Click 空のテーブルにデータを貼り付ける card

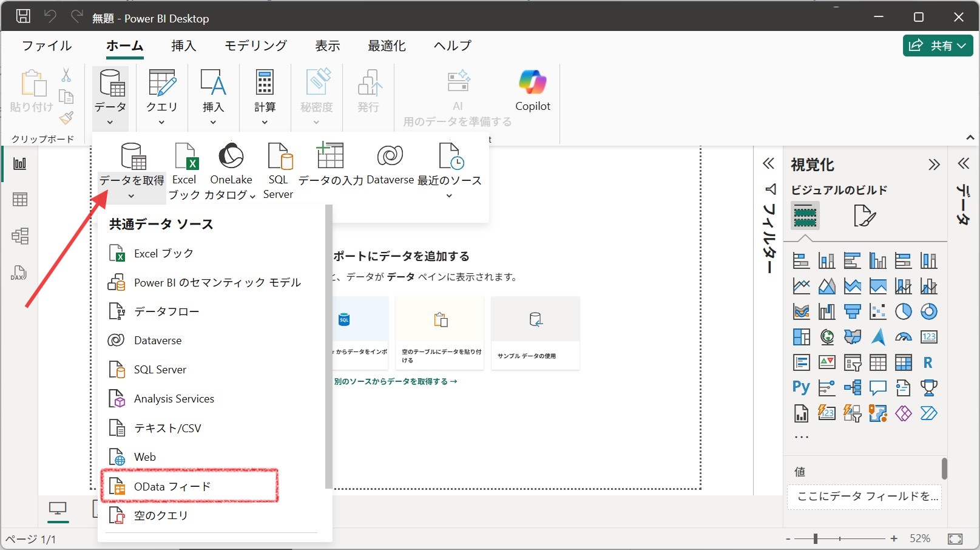click(440, 333)
